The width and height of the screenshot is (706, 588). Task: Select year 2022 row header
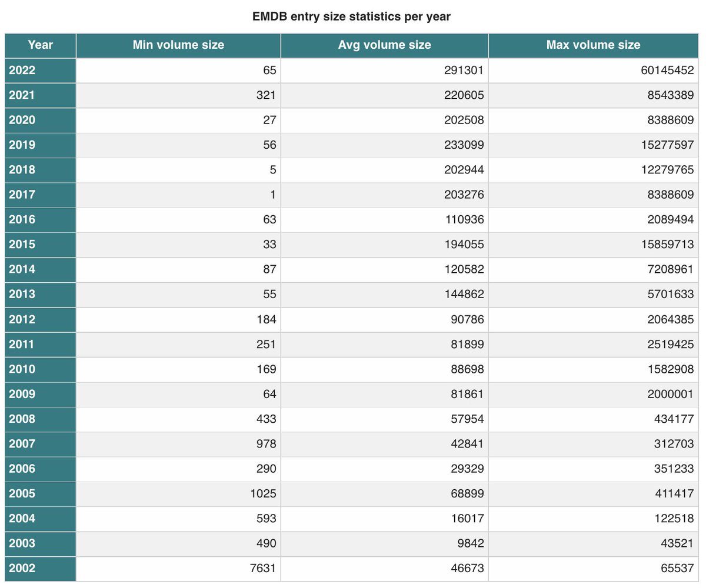[x=41, y=71]
